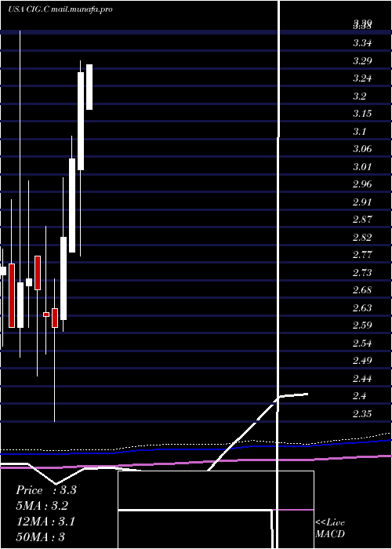Screen dimensions: 392x549
Task: Click the 2.4 price axis label
Action: (359, 396)
